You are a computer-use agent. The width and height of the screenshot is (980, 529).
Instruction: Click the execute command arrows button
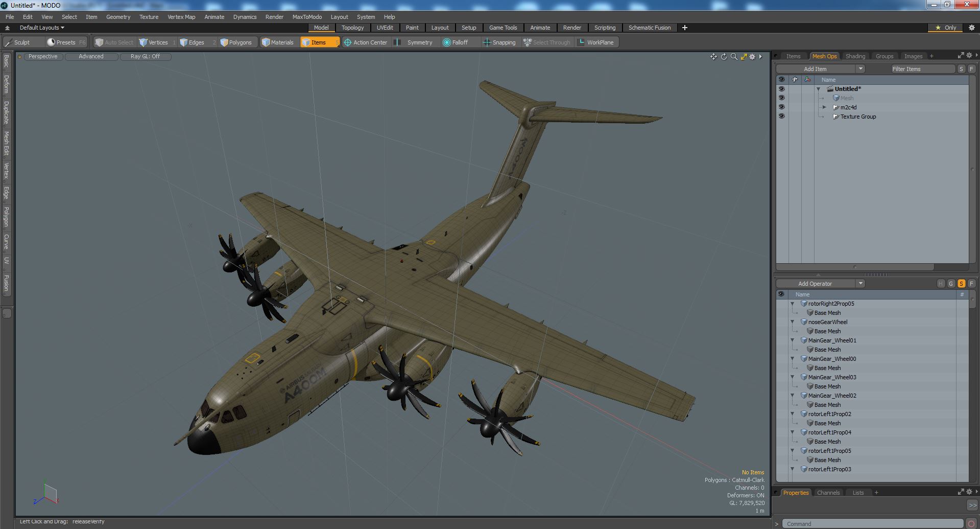click(x=972, y=505)
